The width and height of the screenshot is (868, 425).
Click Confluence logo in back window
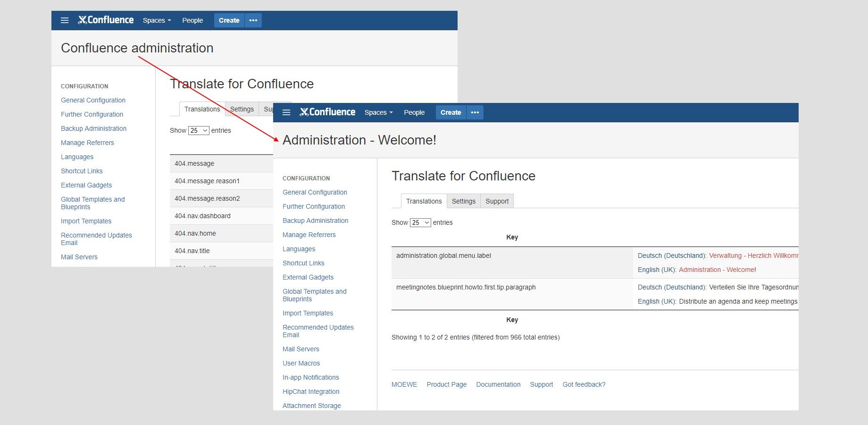[x=106, y=20]
